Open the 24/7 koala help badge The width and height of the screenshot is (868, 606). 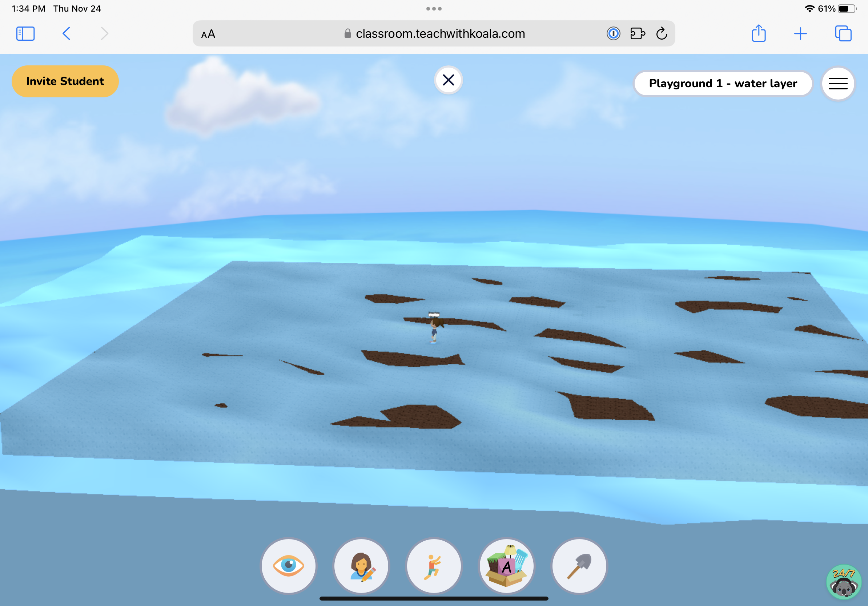coord(843,582)
